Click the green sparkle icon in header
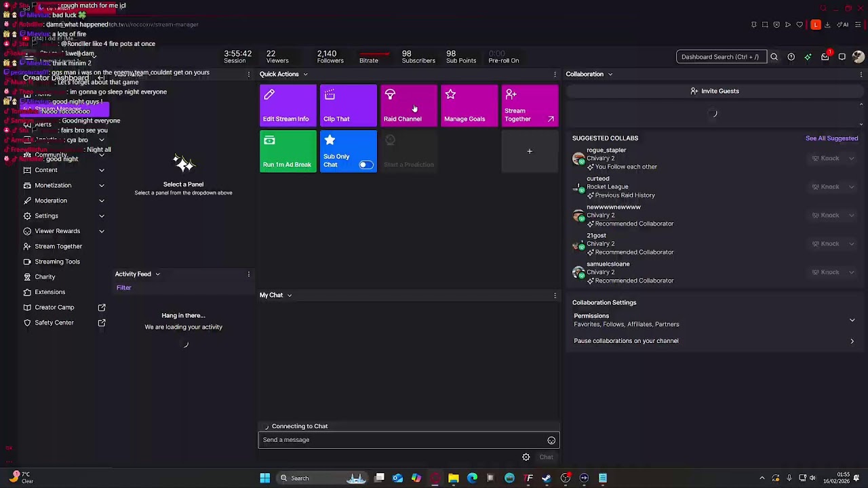Image resolution: width=868 pixels, height=488 pixels. [808, 57]
